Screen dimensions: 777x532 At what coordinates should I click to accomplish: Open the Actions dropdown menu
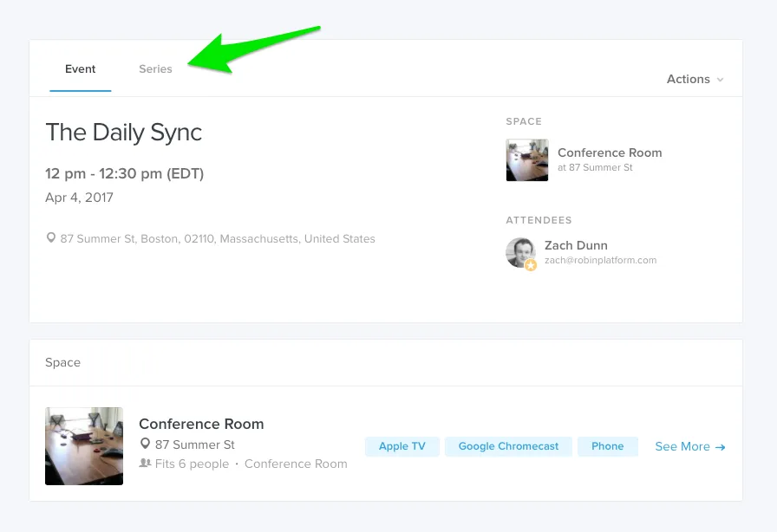[695, 79]
